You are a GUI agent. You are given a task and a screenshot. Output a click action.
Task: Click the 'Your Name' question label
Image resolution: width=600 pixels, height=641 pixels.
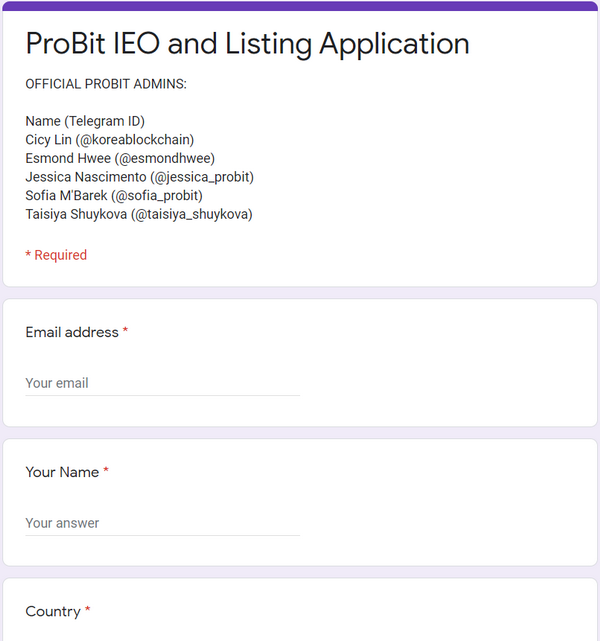(62, 472)
